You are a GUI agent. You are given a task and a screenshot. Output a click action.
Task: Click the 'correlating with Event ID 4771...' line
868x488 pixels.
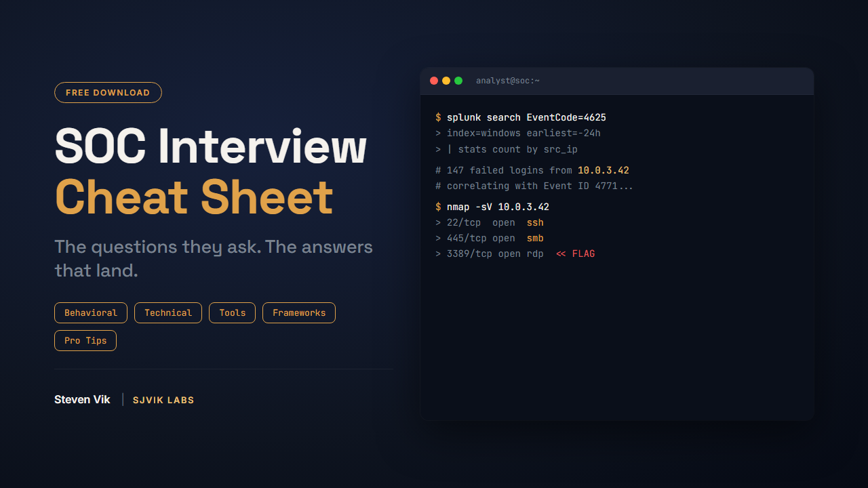[x=534, y=186]
